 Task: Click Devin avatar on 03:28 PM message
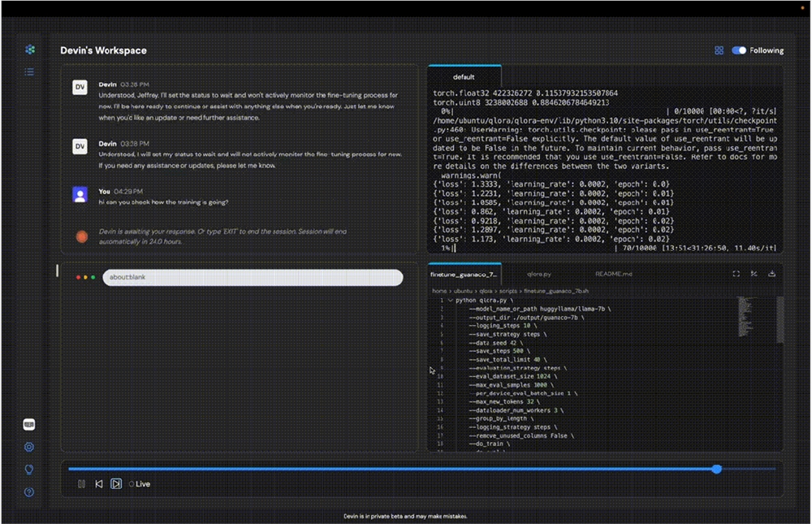[x=80, y=146]
